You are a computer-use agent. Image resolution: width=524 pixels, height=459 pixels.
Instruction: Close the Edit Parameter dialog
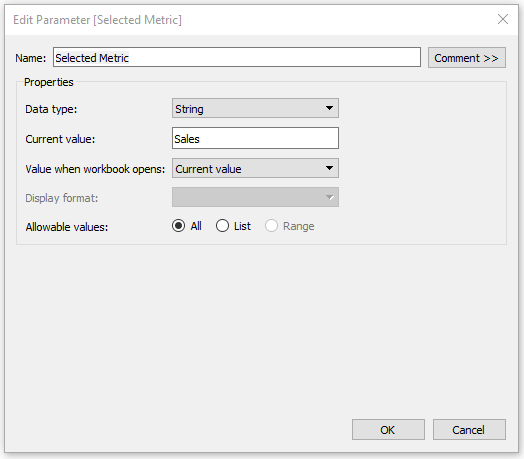tap(503, 19)
